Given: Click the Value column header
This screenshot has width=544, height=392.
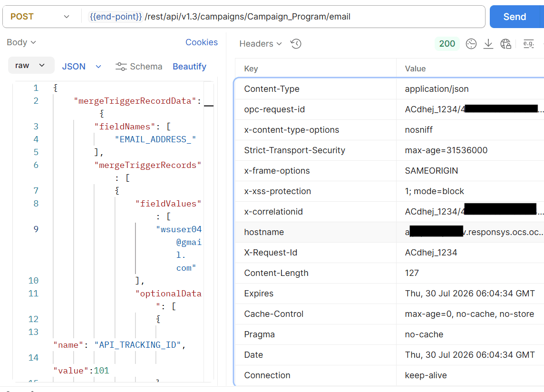Looking at the screenshot, I should [415, 69].
